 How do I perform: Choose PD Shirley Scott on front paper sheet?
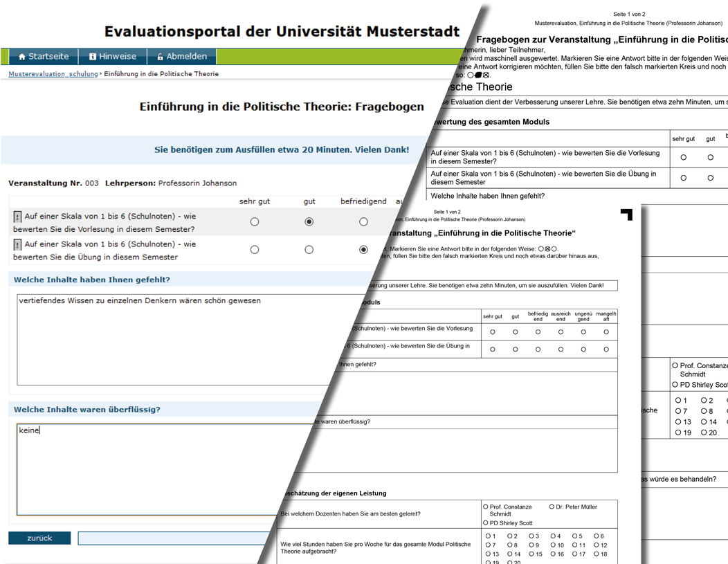tap(486, 523)
